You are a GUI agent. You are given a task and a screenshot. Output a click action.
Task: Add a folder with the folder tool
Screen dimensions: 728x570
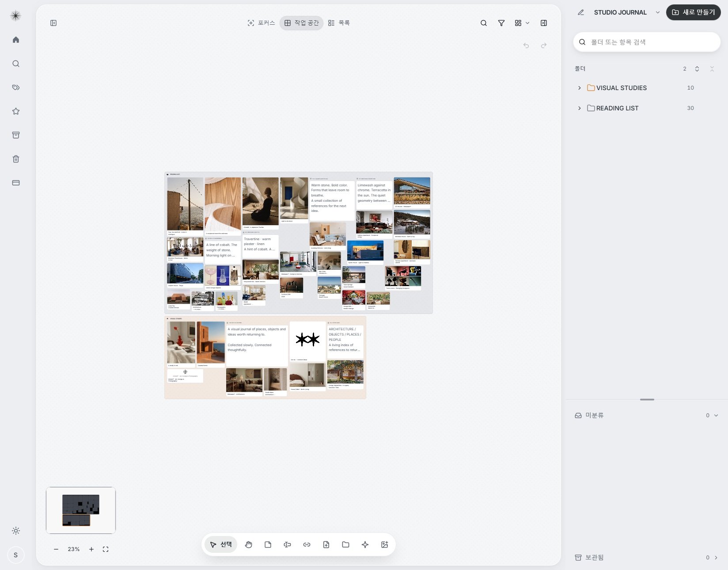coord(345,544)
